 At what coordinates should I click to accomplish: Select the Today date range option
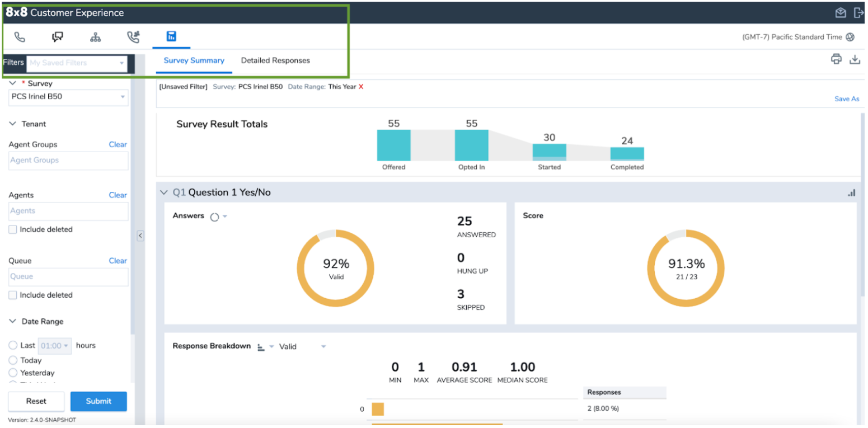pyautogui.click(x=13, y=360)
